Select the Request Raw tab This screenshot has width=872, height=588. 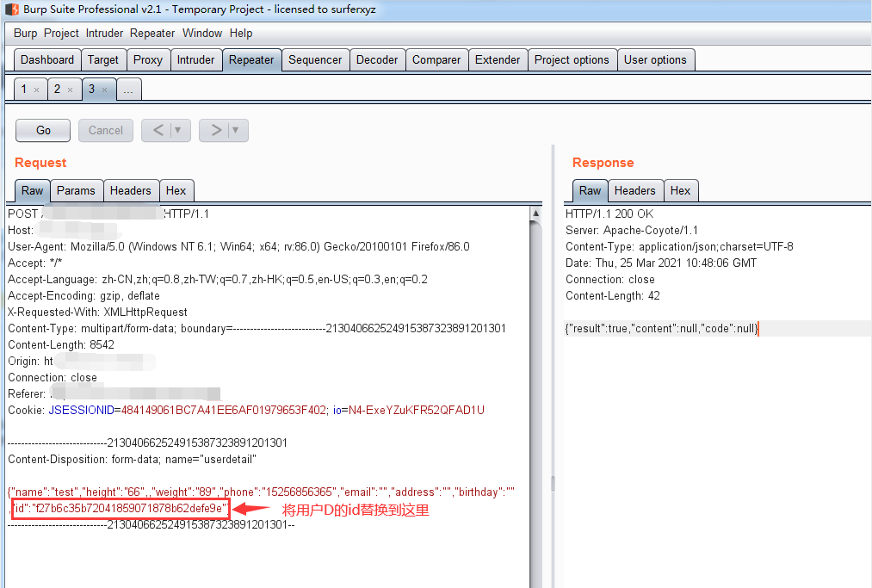[32, 191]
